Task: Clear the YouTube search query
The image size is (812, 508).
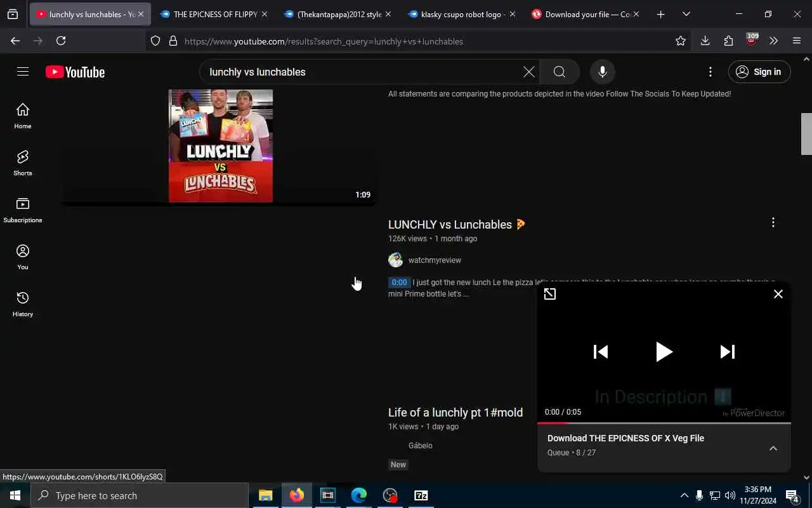Action: [528, 72]
